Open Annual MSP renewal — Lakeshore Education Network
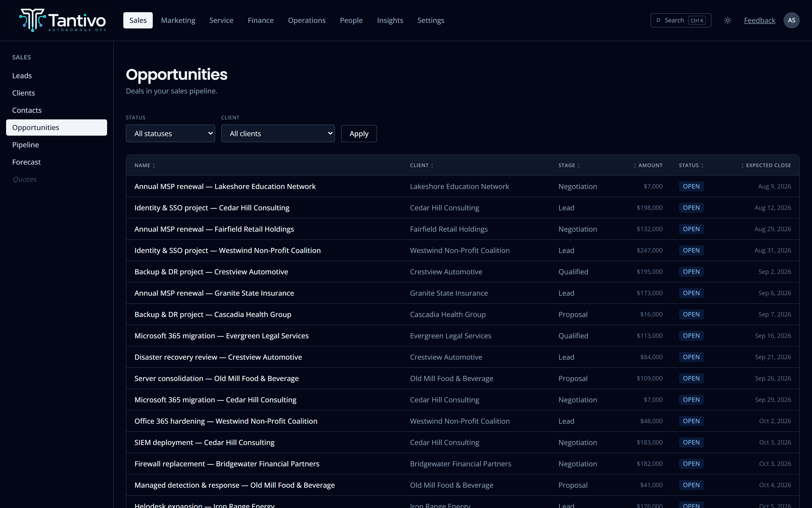The height and width of the screenshot is (508, 812). [225, 186]
